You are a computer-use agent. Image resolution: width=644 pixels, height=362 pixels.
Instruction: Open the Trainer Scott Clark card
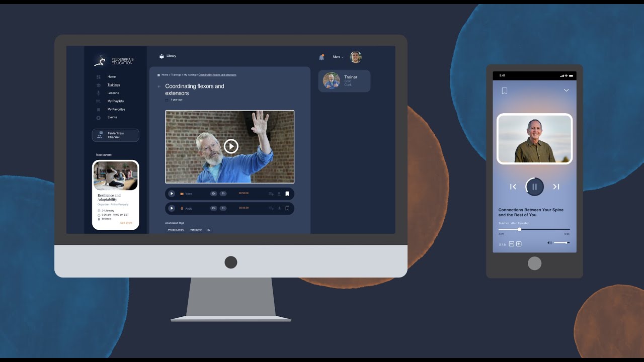[x=344, y=81]
